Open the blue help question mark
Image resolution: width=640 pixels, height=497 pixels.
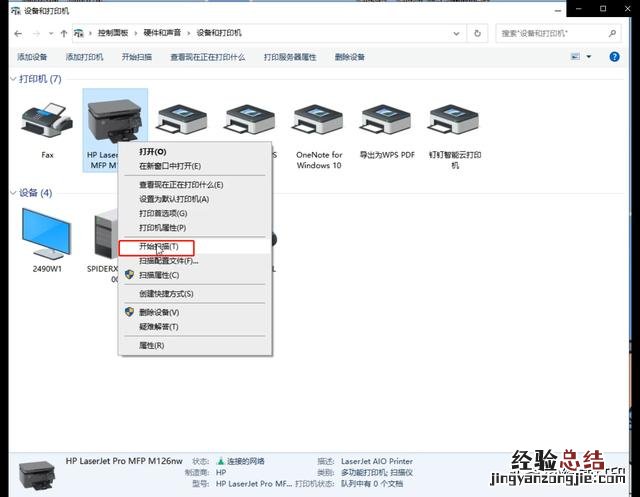[x=614, y=57]
